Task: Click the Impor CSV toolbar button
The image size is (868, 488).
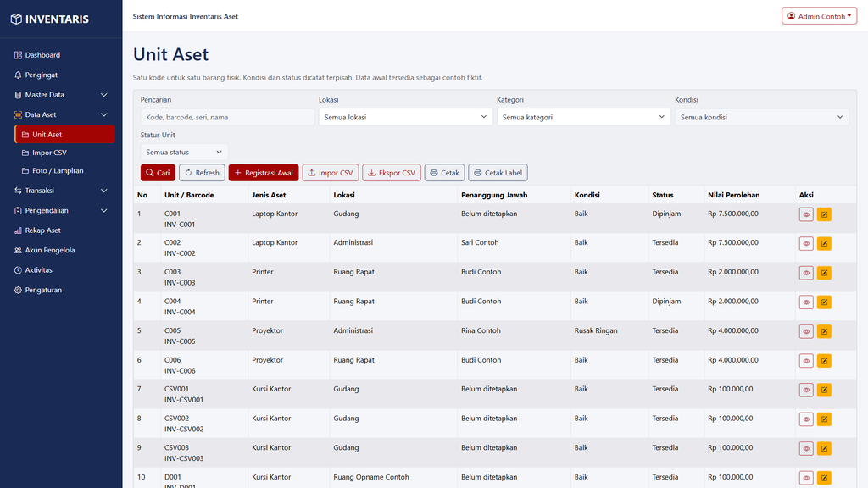Action: point(331,173)
